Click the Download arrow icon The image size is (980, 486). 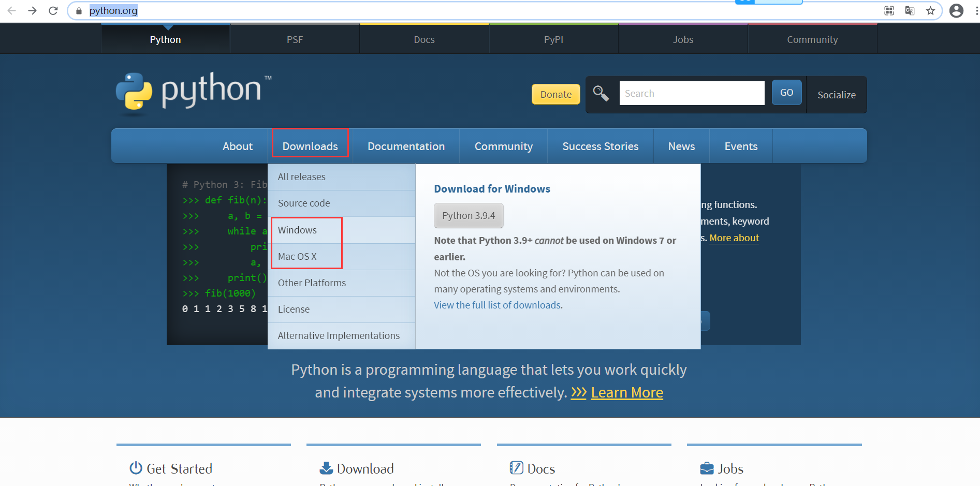click(326, 468)
